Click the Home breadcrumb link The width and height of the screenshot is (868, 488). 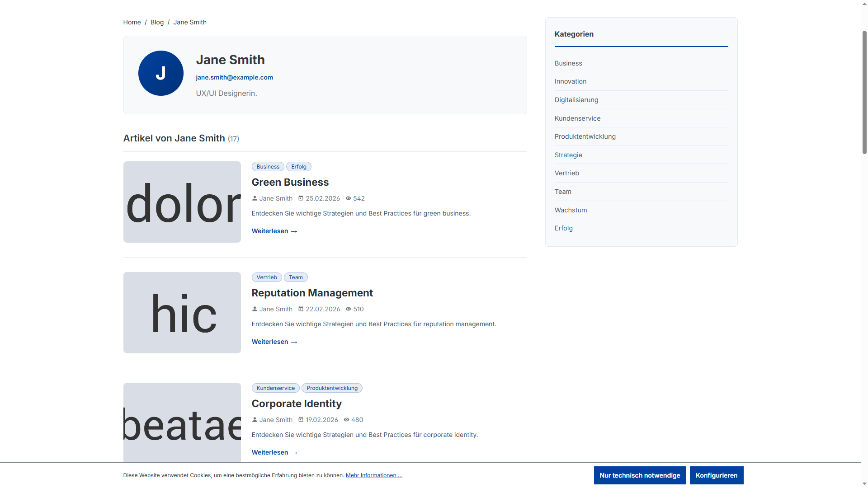tap(132, 22)
